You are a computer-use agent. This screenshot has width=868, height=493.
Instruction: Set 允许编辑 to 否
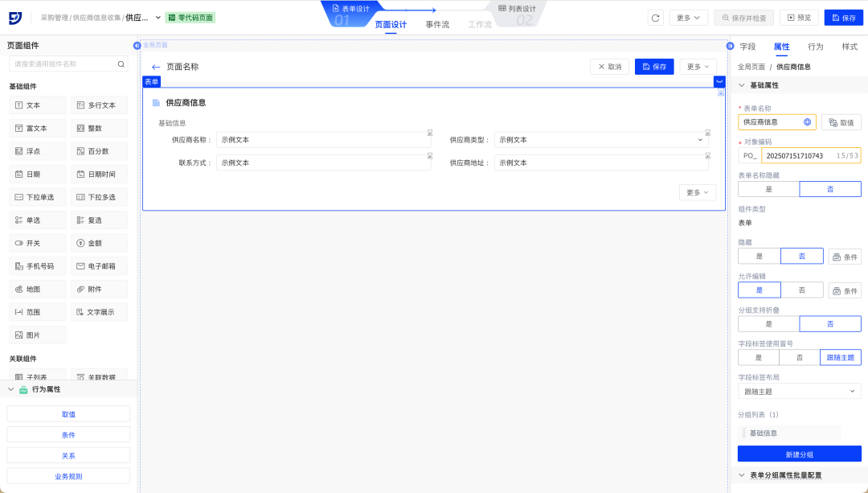[801, 290]
